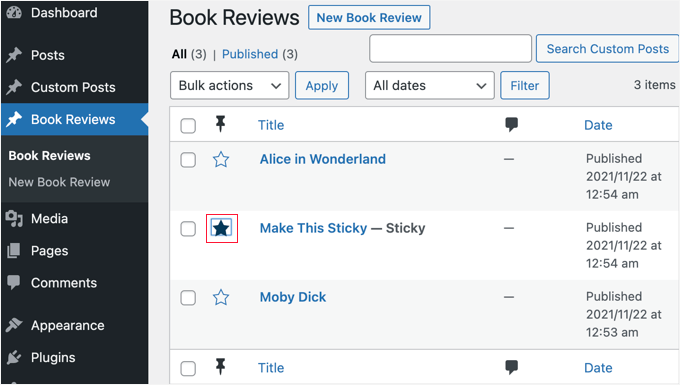Click the Plugins plug icon in sidebar

(14, 357)
